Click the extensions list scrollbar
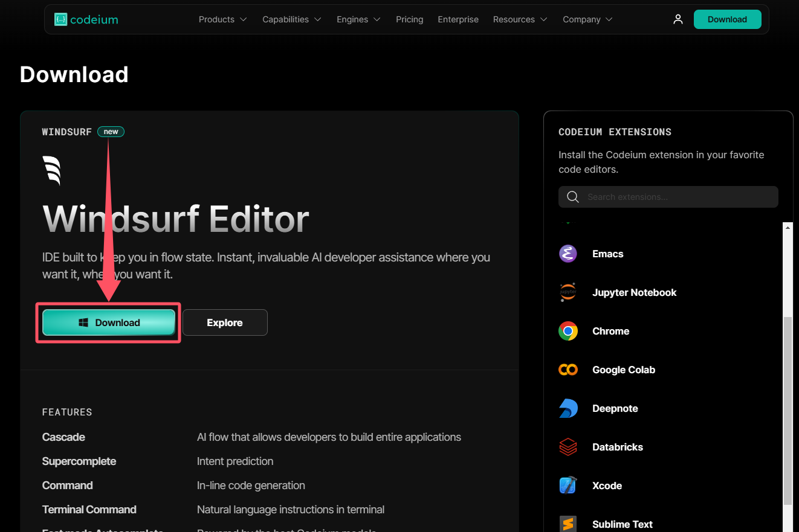 (788, 411)
